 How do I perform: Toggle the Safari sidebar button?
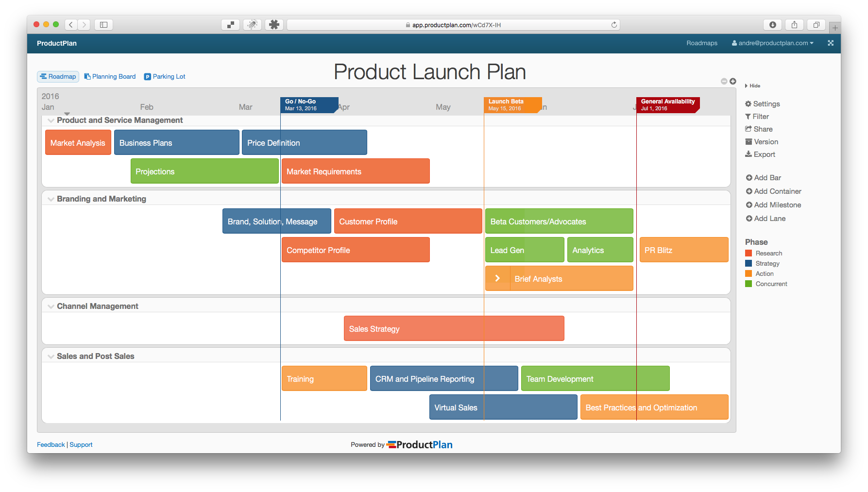[x=103, y=25]
